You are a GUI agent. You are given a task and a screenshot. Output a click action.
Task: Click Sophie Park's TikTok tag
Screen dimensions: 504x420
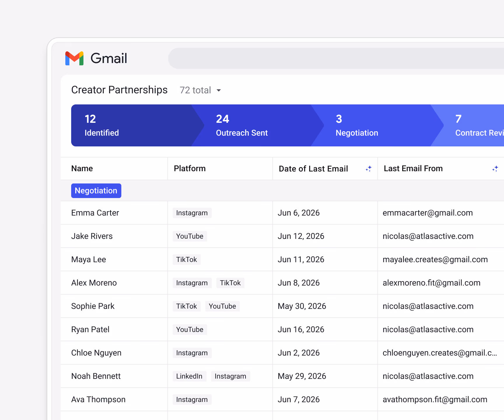[x=186, y=306]
